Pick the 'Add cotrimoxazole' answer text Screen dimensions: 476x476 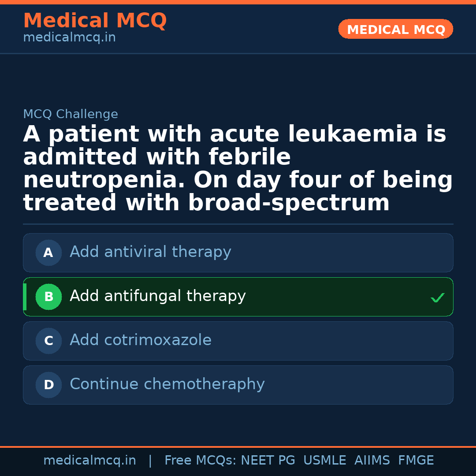140,340
